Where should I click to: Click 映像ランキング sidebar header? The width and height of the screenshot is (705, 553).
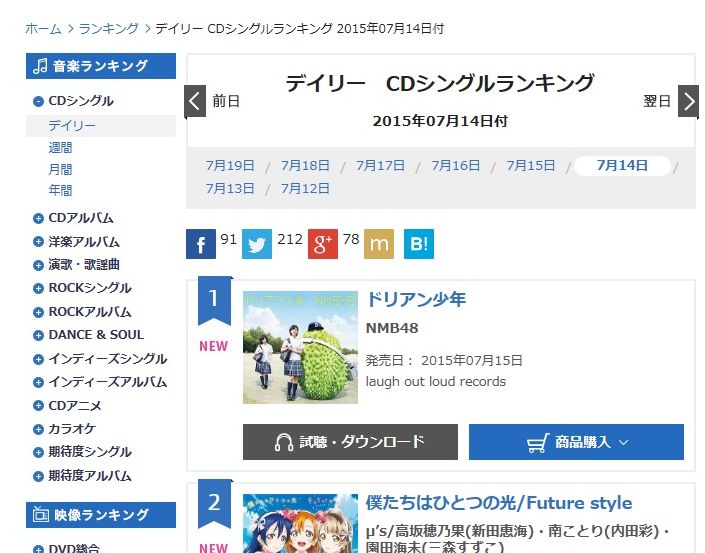(101, 515)
